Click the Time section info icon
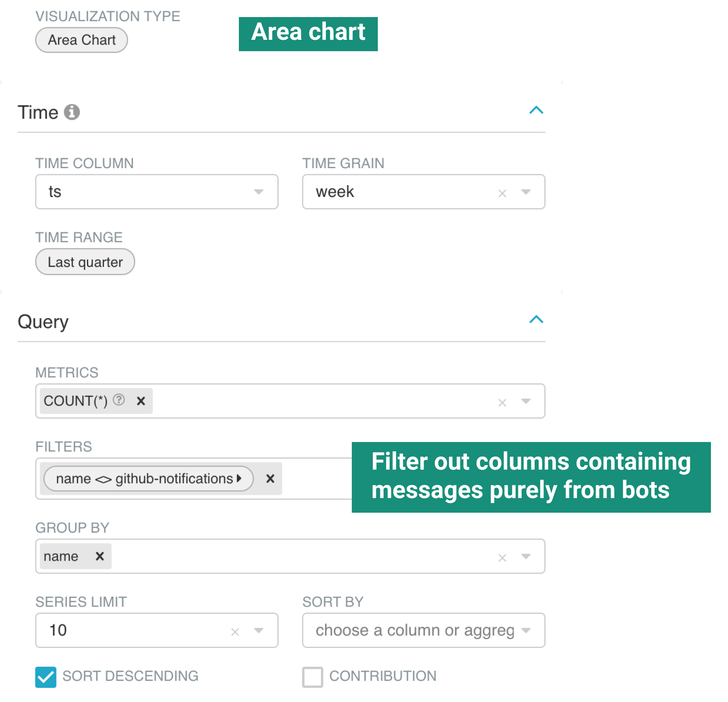The width and height of the screenshot is (728, 702). pyautogui.click(x=72, y=112)
